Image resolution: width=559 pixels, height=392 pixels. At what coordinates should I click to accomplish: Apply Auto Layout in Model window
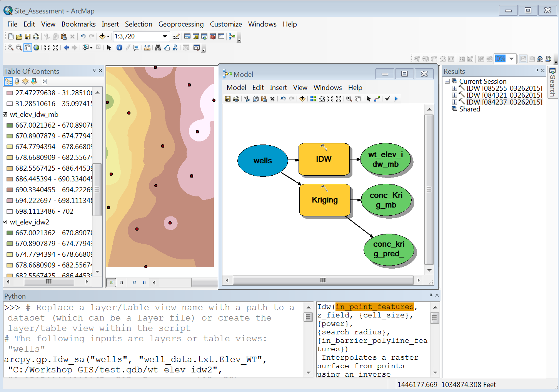pos(313,99)
